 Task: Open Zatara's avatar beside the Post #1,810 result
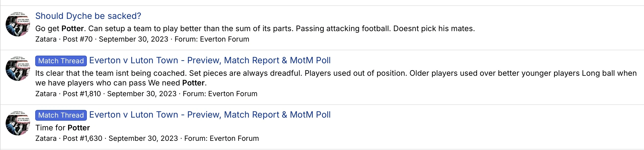click(18, 69)
